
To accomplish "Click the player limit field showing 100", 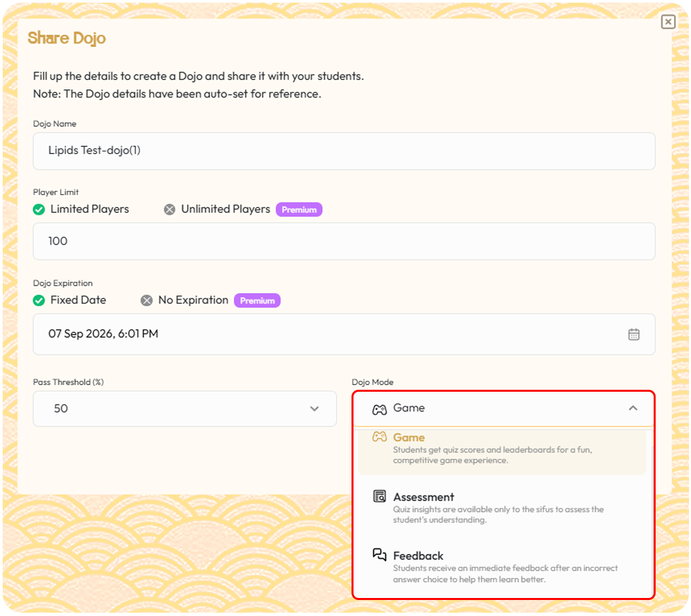I will coord(343,241).
